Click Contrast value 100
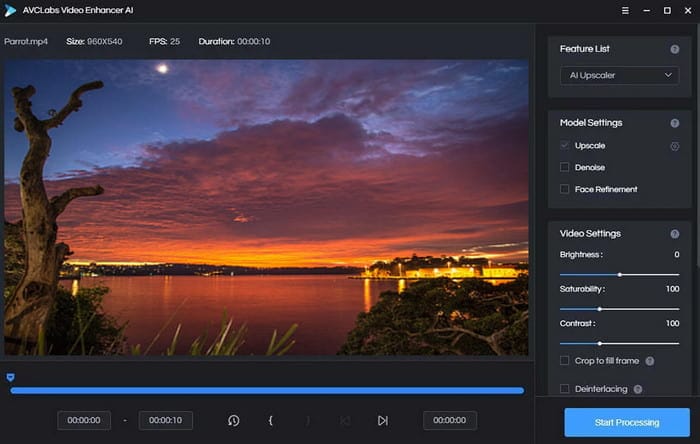This screenshot has width=700, height=444. pos(672,324)
